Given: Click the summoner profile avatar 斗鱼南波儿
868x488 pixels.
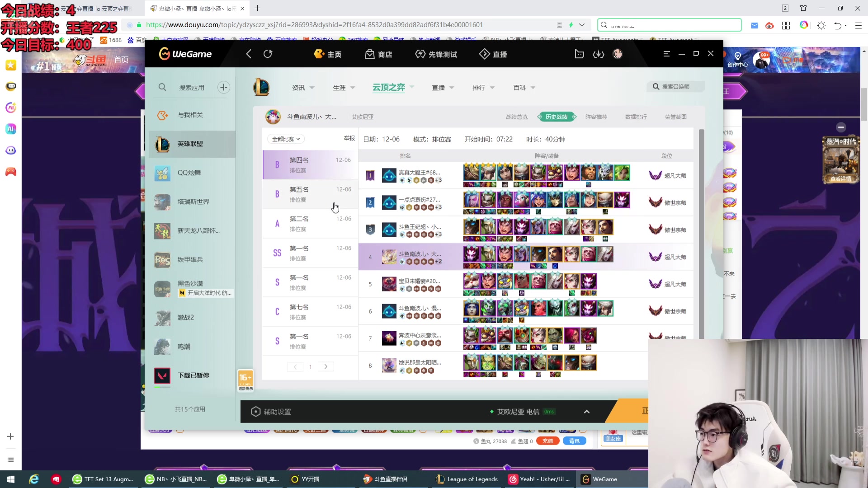Looking at the screenshot, I should pyautogui.click(x=273, y=117).
